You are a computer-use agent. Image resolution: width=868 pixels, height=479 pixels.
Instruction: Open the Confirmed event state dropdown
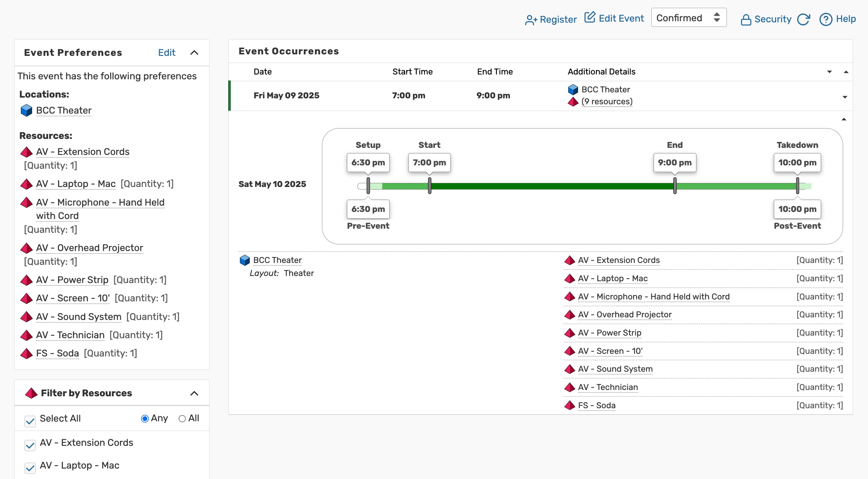[689, 18]
